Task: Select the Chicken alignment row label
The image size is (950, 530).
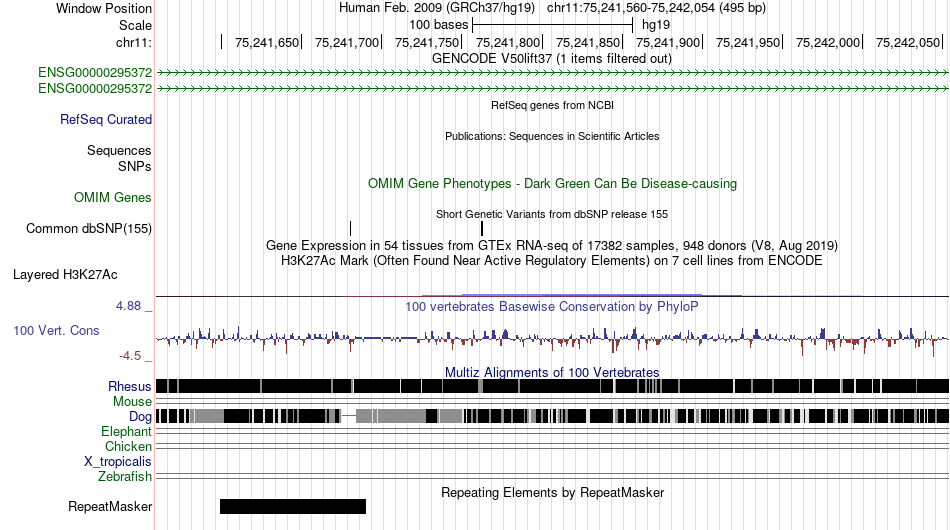Action: coord(128,446)
